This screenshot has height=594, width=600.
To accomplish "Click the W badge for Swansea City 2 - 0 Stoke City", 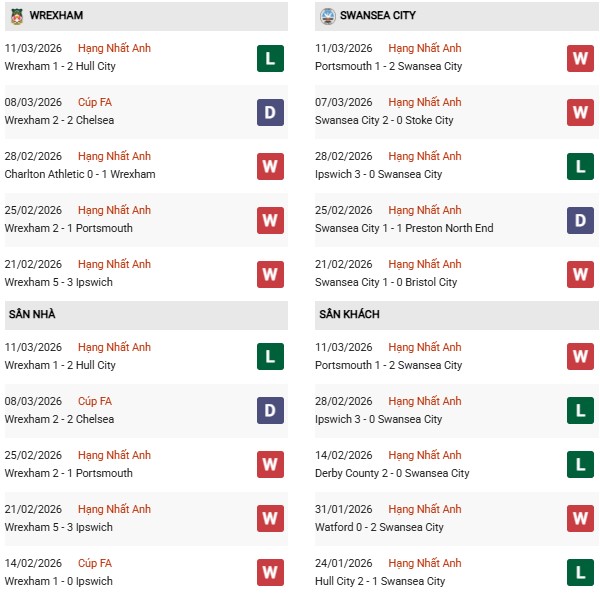I will click(x=581, y=112).
